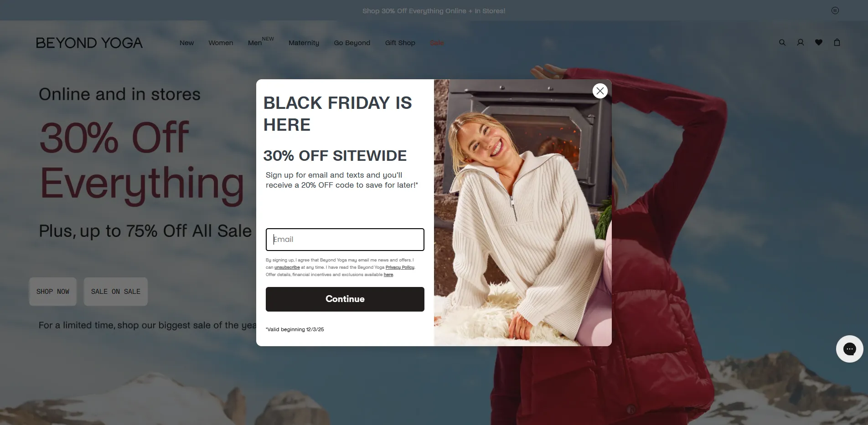The width and height of the screenshot is (868, 425).
Task: Follow the unsubscribe link
Action: (287, 267)
